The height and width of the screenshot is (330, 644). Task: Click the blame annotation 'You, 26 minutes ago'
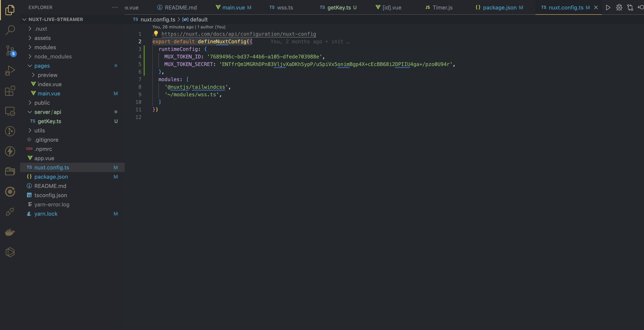click(173, 27)
